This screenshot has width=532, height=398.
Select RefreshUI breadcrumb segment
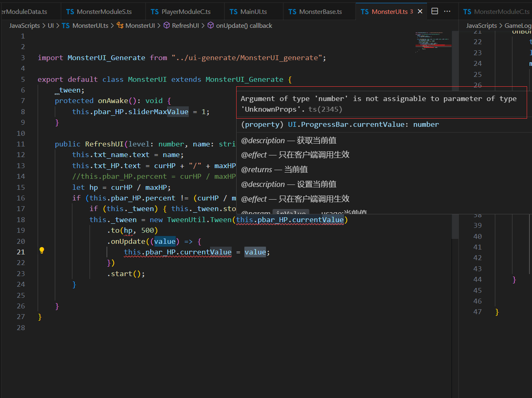click(186, 25)
